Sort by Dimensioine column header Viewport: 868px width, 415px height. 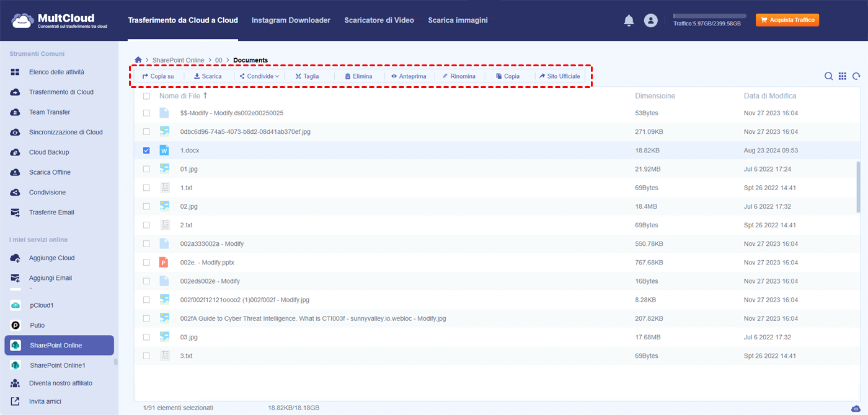(x=655, y=96)
